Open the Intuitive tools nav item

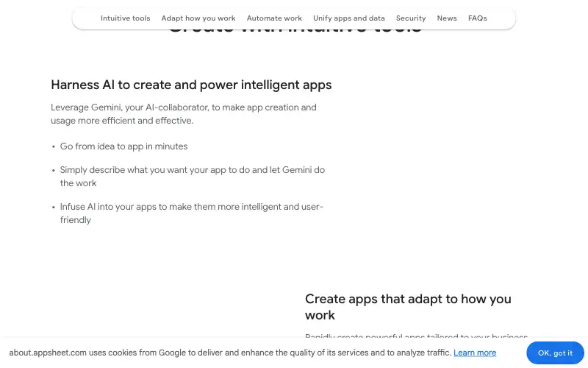click(125, 18)
